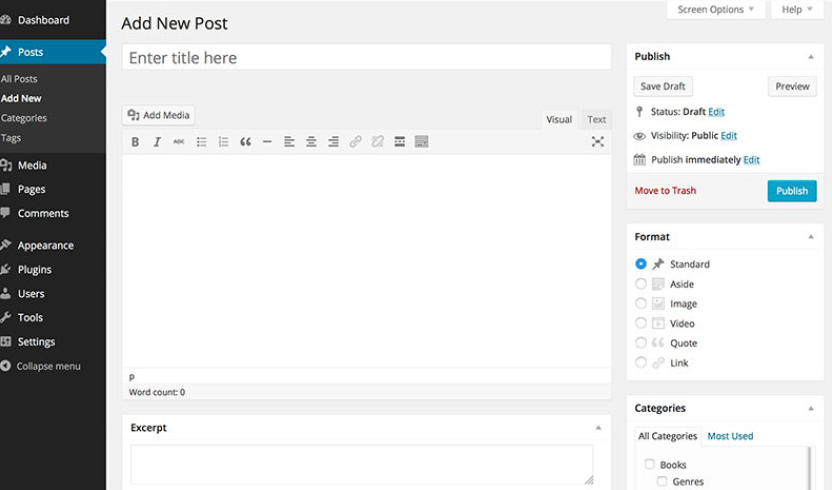Select the Standard post format
The width and height of the screenshot is (832, 490).
click(x=641, y=264)
